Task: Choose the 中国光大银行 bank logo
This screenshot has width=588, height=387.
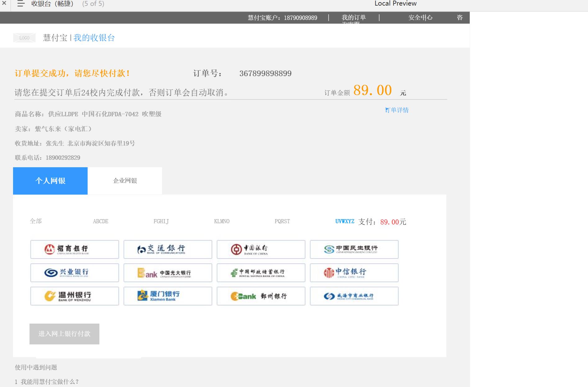Action: pos(168,273)
